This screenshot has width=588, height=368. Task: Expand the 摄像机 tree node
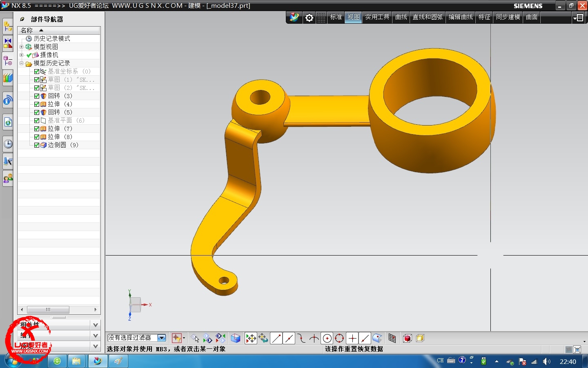pos(21,55)
